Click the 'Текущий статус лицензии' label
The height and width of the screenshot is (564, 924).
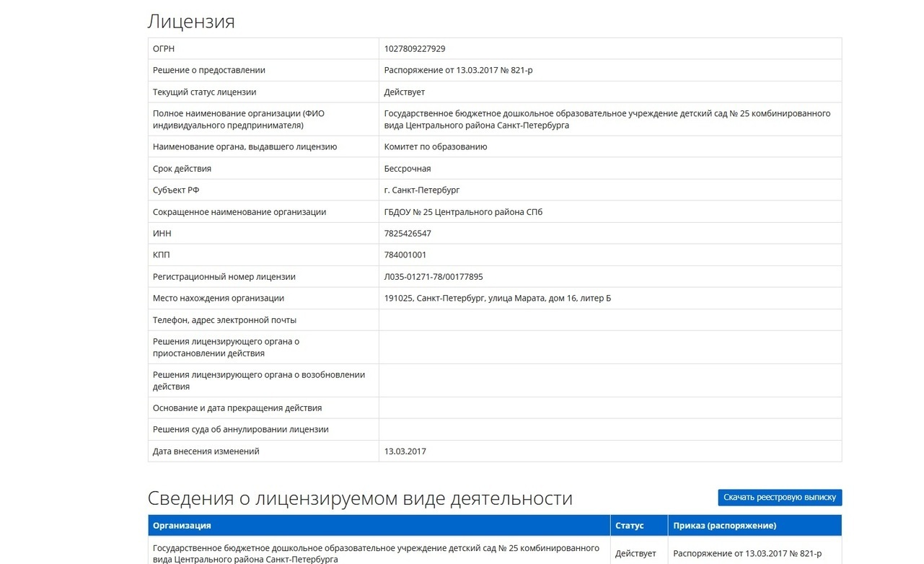point(204,92)
